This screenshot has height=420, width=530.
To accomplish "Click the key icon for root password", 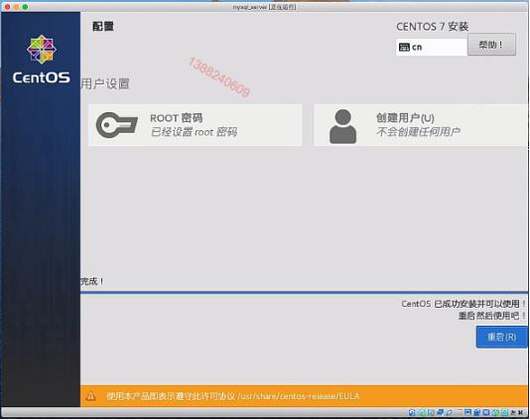I will point(116,125).
